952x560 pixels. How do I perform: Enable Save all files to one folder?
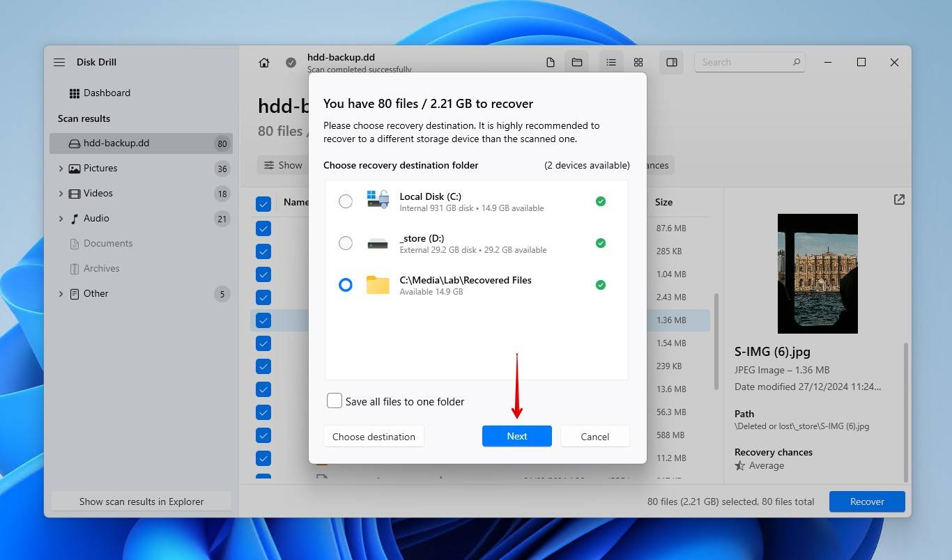(335, 401)
